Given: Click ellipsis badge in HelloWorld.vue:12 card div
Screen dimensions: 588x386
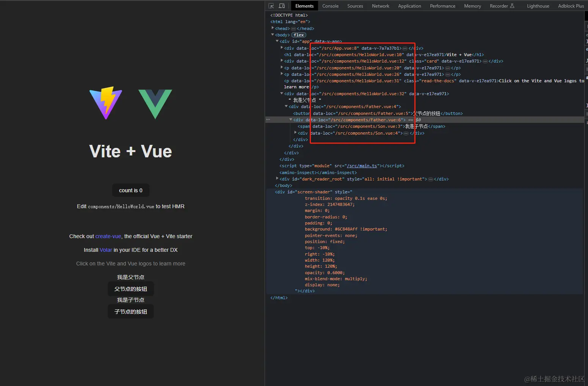Looking at the screenshot, I should [485, 61].
